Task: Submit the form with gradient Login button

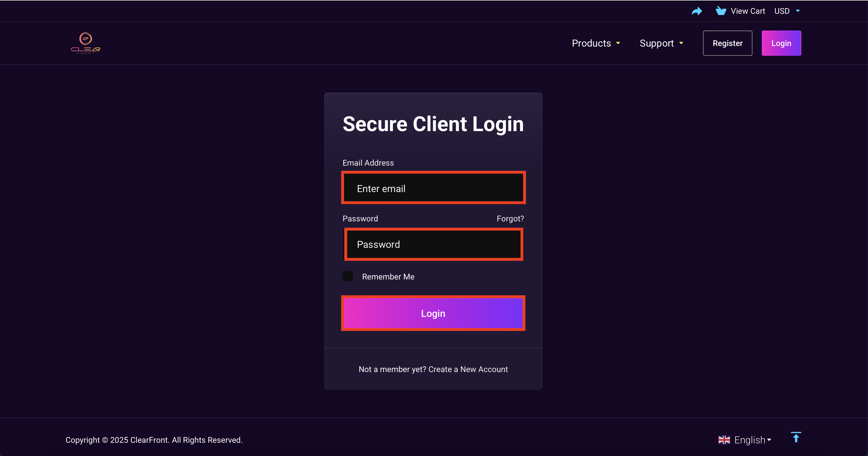Action: (x=433, y=313)
